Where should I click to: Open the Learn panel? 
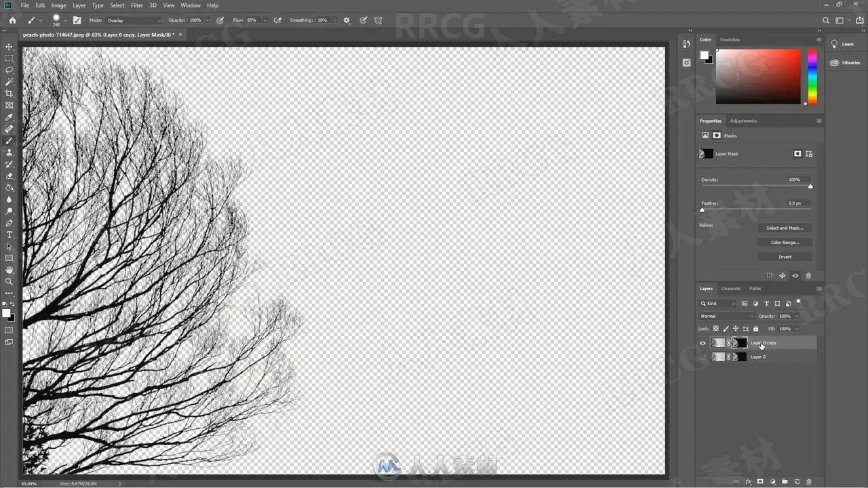pos(844,44)
